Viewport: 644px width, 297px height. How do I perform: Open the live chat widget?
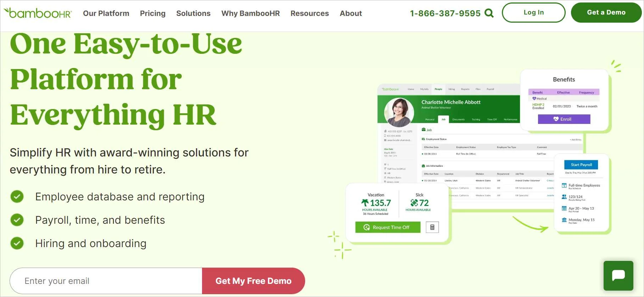618,276
